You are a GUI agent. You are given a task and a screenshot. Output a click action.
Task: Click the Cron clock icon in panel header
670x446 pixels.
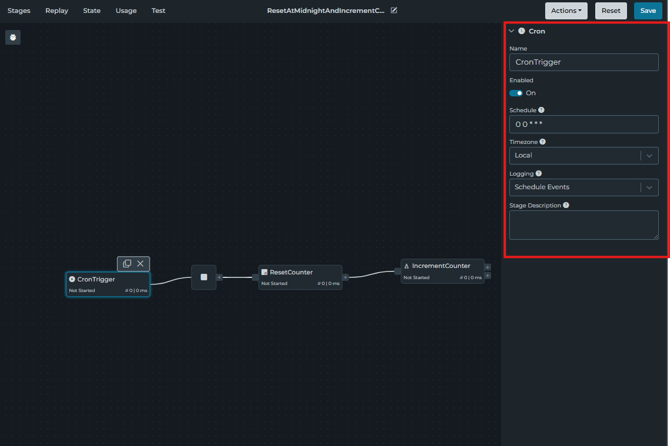[x=522, y=31]
